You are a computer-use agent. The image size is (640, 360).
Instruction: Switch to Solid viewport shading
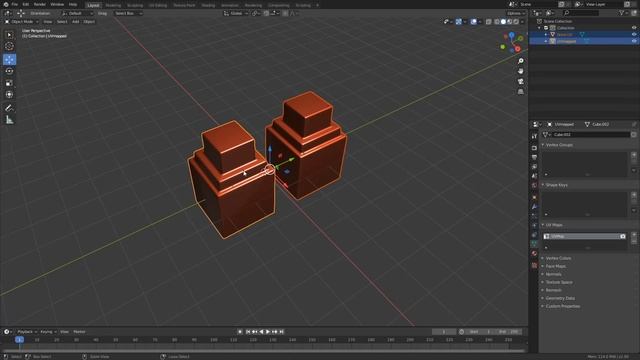click(x=503, y=22)
